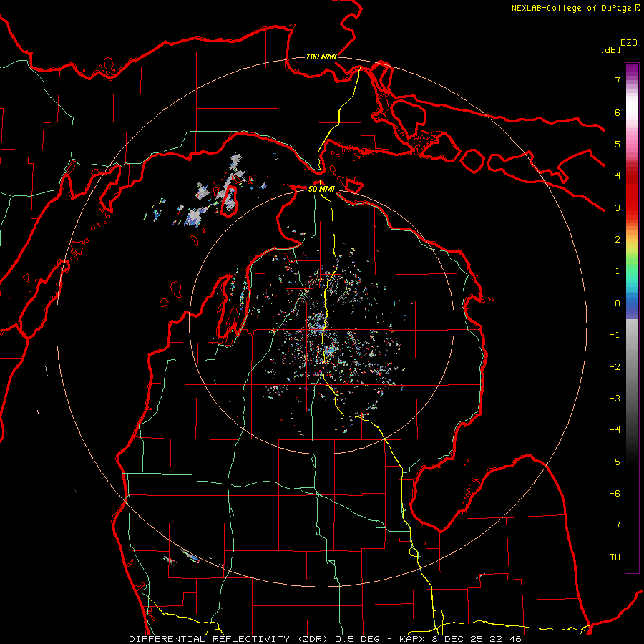This screenshot has height=644, width=644.
Task: Click the 6 value on color scale
Action: [x=618, y=112]
